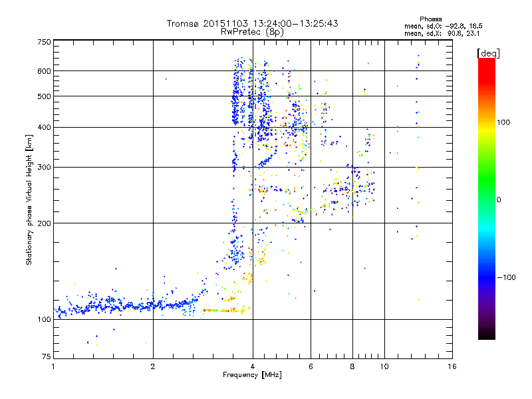Image resolution: width=532 pixels, height=399 pixels.
Task: Click the y-axis tick label '100'
Action: pos(44,320)
